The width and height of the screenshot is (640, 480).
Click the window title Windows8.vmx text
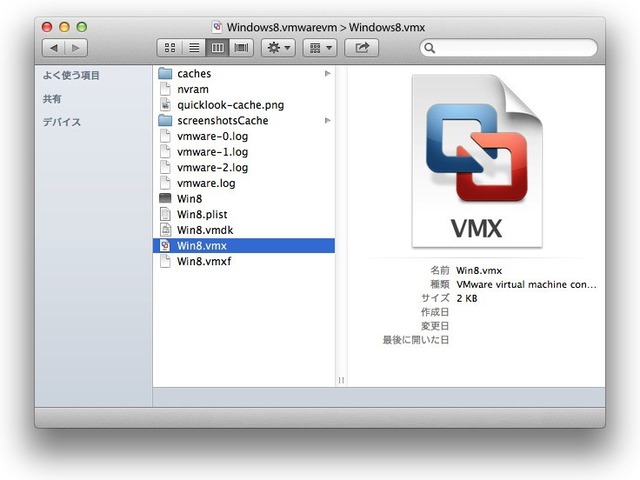(387, 27)
